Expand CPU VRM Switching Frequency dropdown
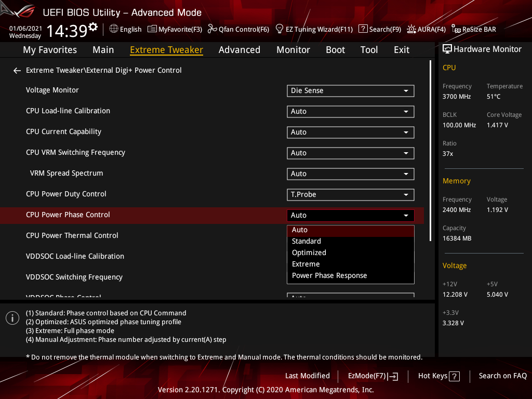This screenshot has width=532, height=399. point(351,153)
